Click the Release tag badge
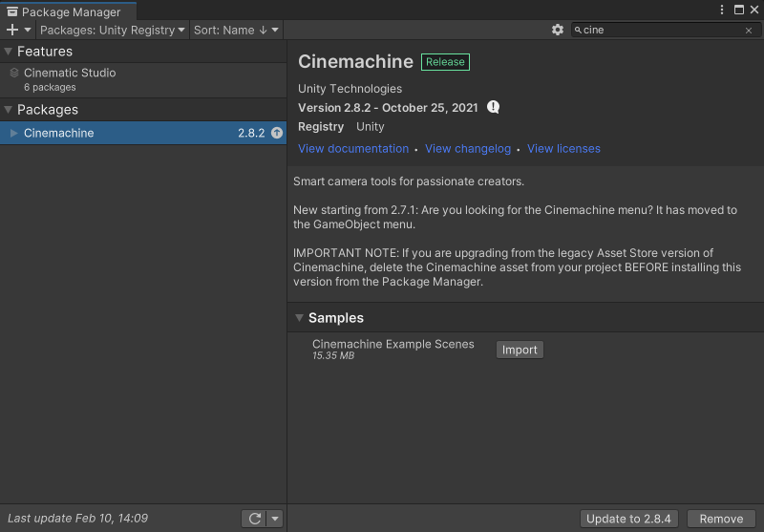Screen dimensions: 764x532 (x=445, y=62)
